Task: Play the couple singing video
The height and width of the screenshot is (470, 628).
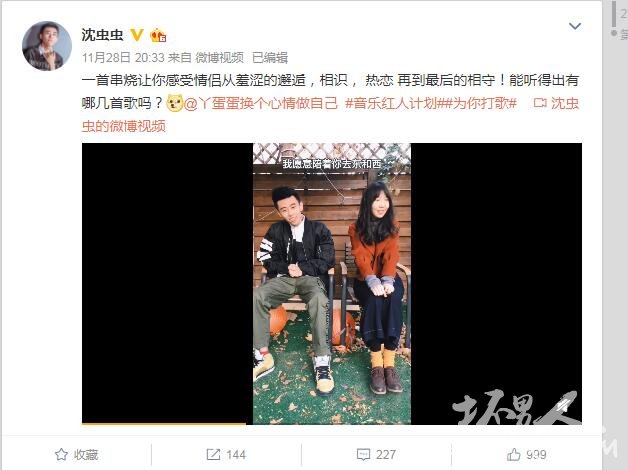Action: coord(332,283)
